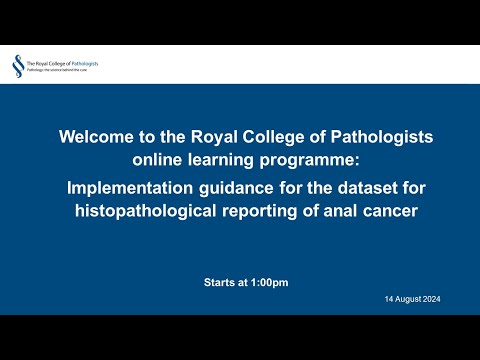Select "histopathological reporting of anal cancer" text

tap(246, 211)
